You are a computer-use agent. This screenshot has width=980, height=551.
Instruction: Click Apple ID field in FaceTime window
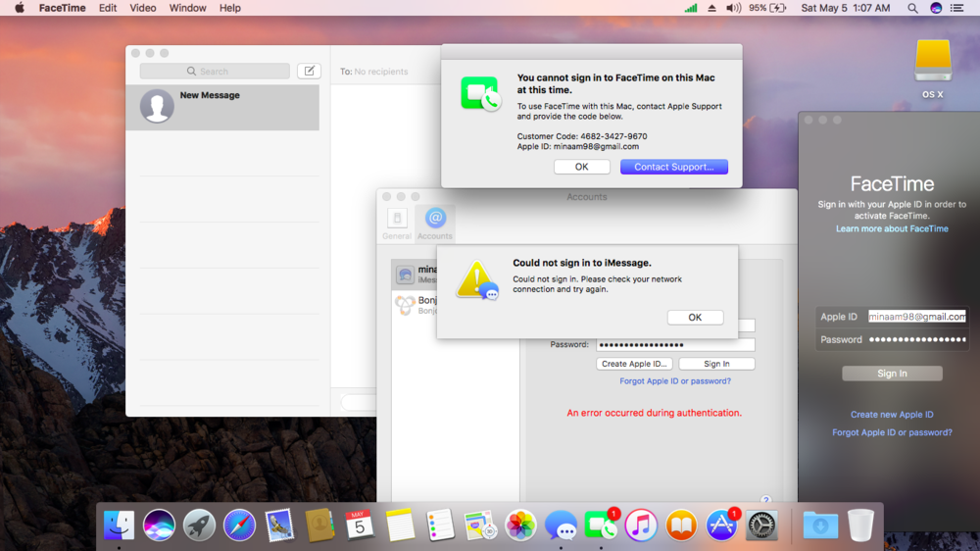(x=917, y=317)
